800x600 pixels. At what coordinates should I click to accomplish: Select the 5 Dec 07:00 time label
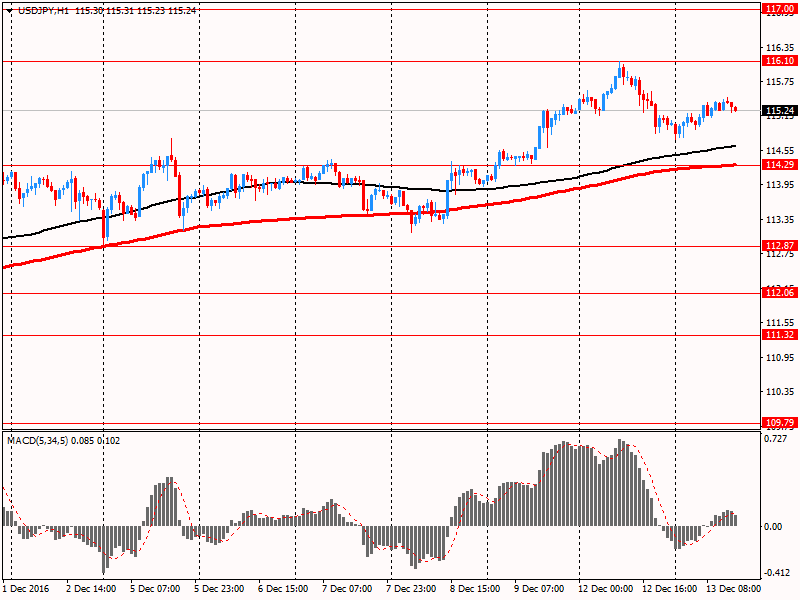tap(155, 589)
